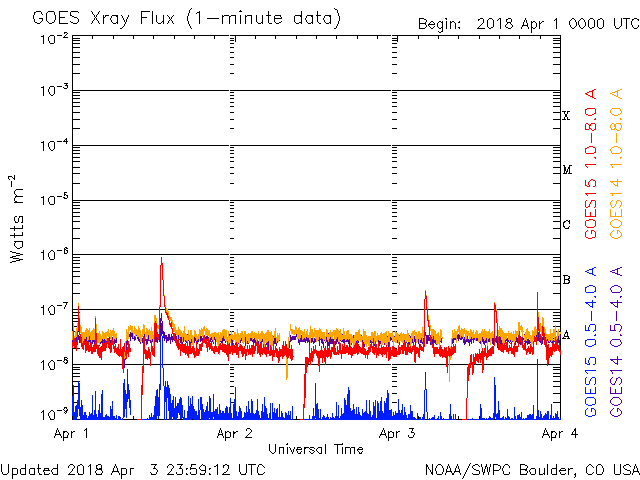Click the X flare class marker
The image size is (640, 480).
pyautogui.click(x=566, y=116)
